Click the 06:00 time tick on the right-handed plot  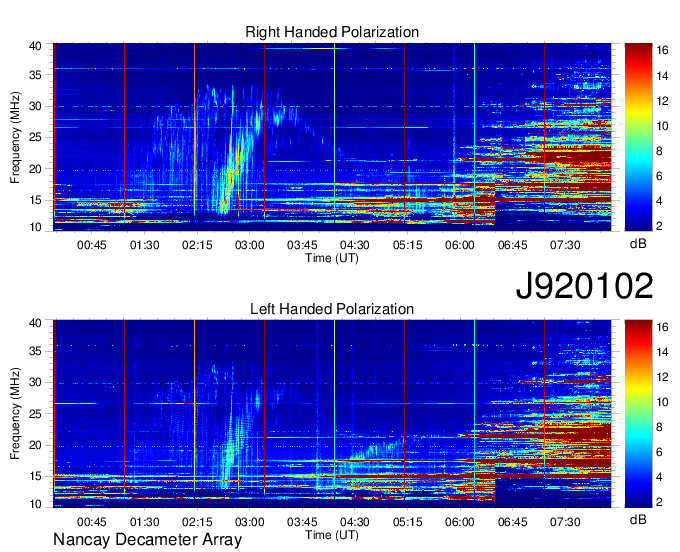click(x=460, y=245)
